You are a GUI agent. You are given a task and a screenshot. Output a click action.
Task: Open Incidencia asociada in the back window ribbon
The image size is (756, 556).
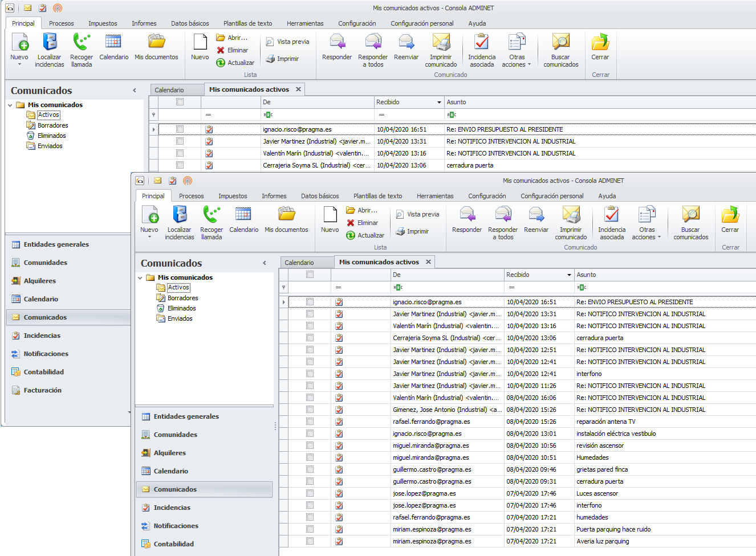tap(482, 50)
